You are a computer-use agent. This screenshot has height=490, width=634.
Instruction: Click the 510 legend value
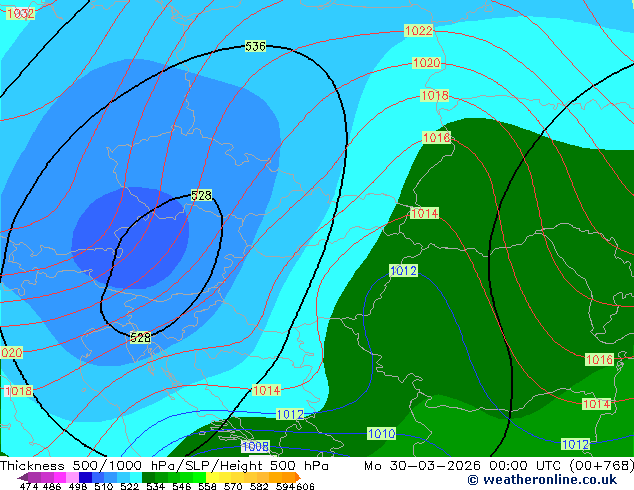104,486
